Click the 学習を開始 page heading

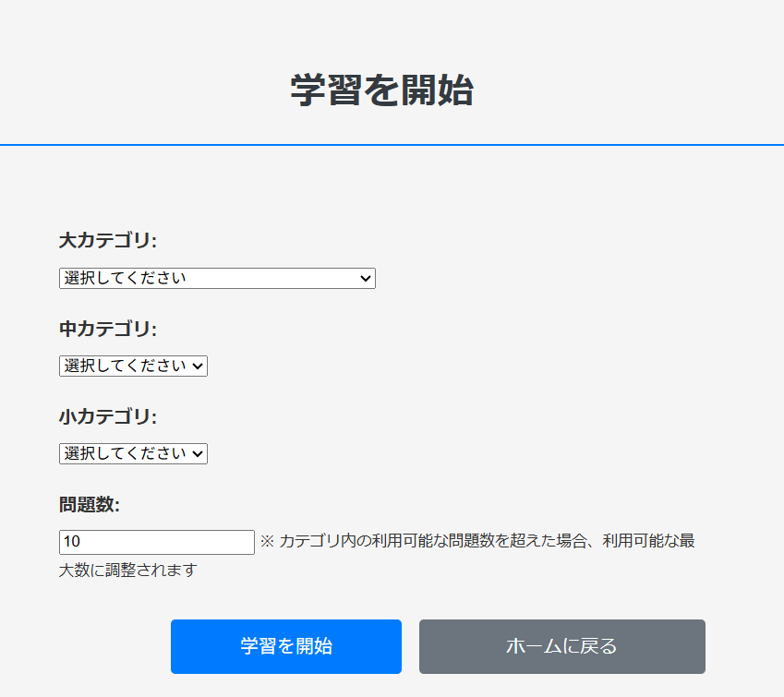pos(382,90)
